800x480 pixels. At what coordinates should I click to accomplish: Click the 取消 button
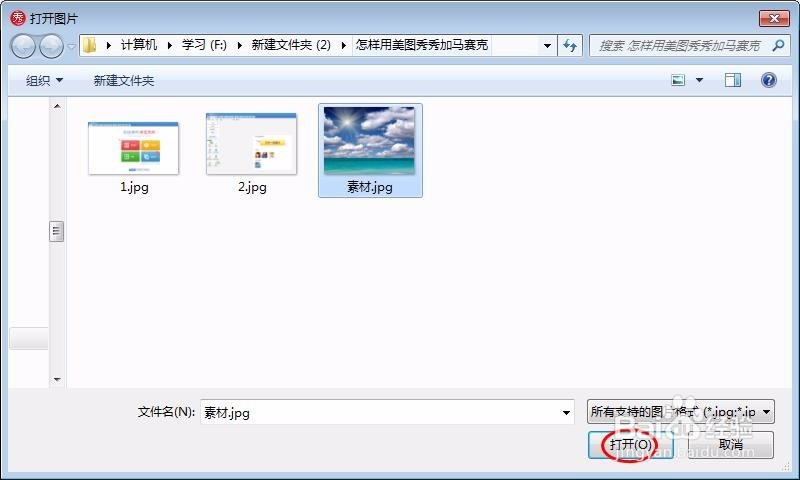pos(731,445)
